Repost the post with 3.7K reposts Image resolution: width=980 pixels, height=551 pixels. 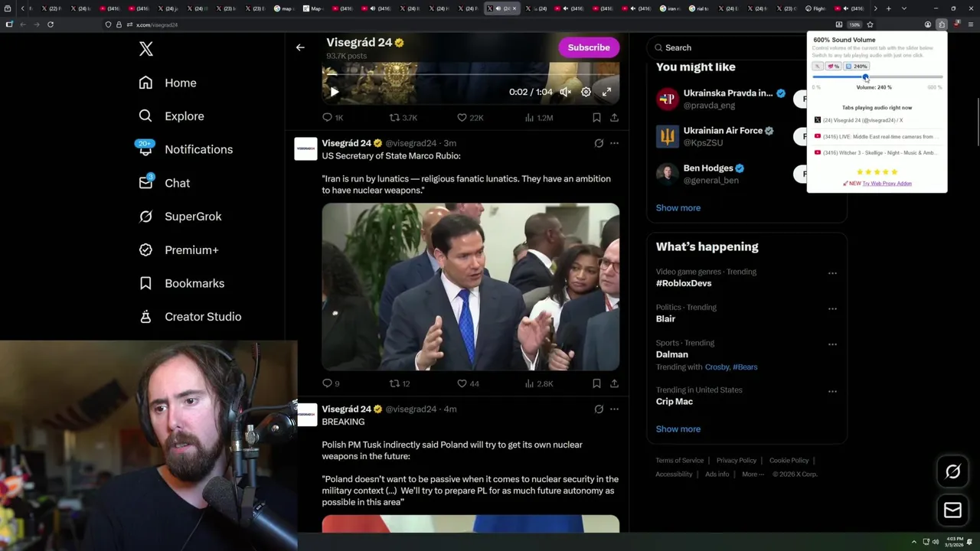click(x=403, y=118)
